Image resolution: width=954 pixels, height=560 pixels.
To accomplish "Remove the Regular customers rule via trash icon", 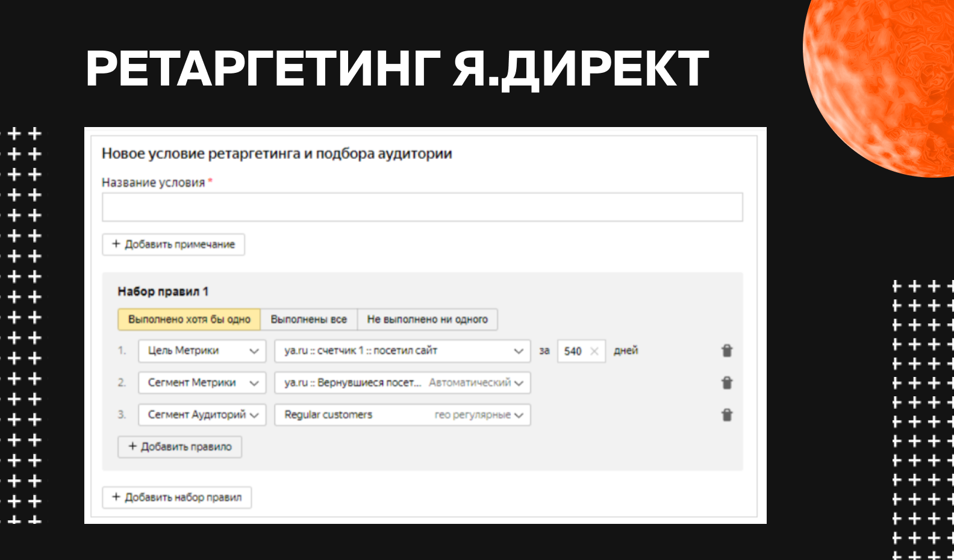I will point(727,414).
